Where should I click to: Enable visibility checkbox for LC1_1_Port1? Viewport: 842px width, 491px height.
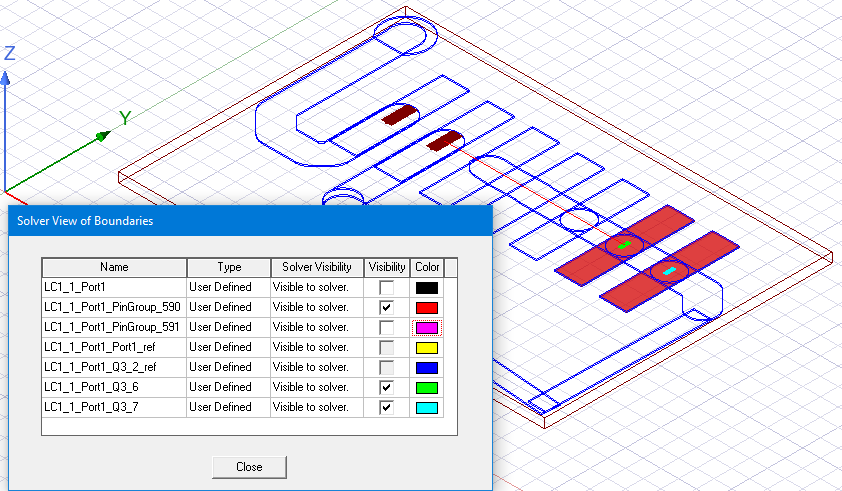[386, 288]
